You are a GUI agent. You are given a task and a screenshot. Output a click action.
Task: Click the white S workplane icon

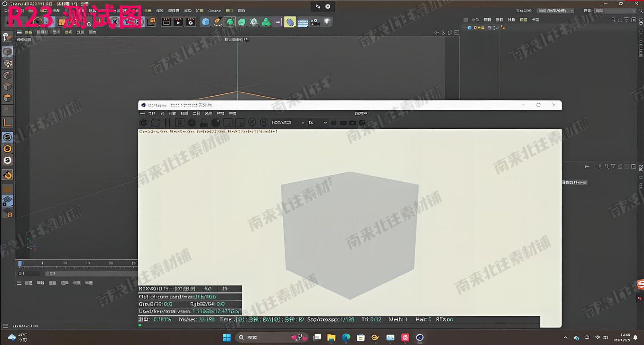[7, 160]
